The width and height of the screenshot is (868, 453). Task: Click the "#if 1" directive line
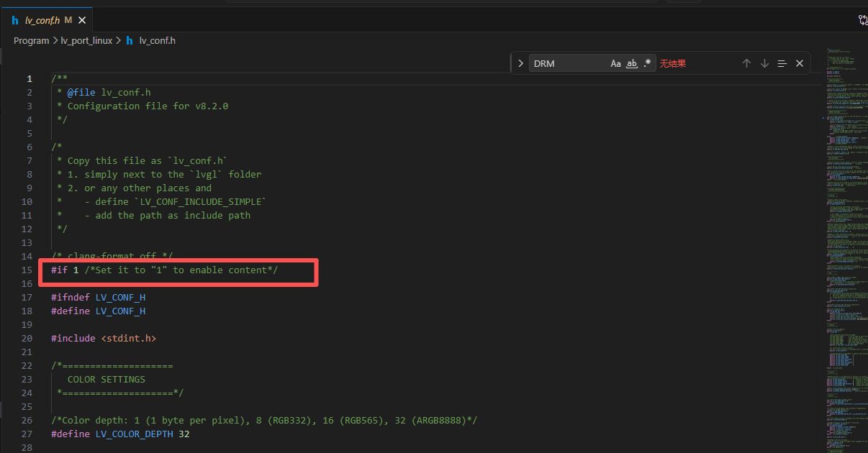pos(164,270)
